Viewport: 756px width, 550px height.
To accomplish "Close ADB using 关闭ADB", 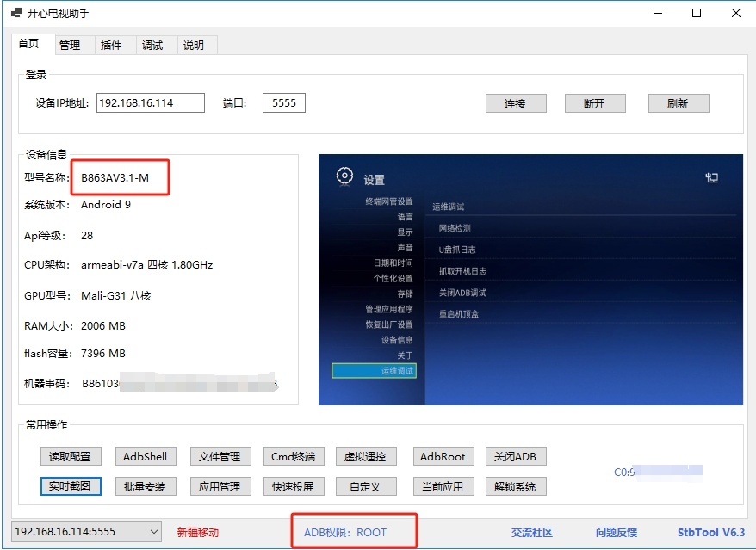I will tap(516, 456).
